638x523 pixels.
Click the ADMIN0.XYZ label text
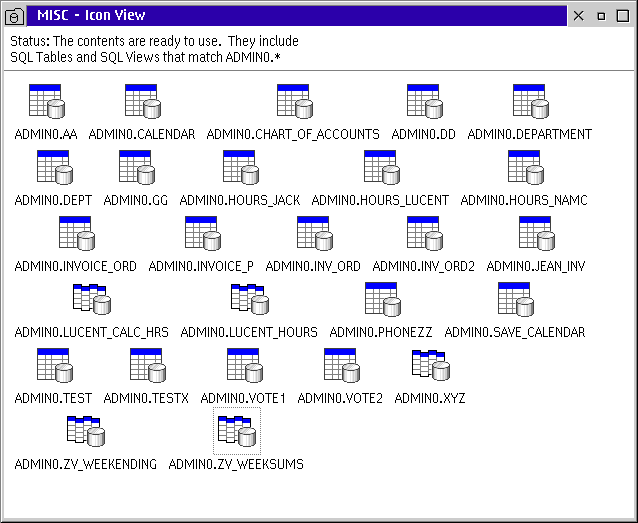[430, 398]
